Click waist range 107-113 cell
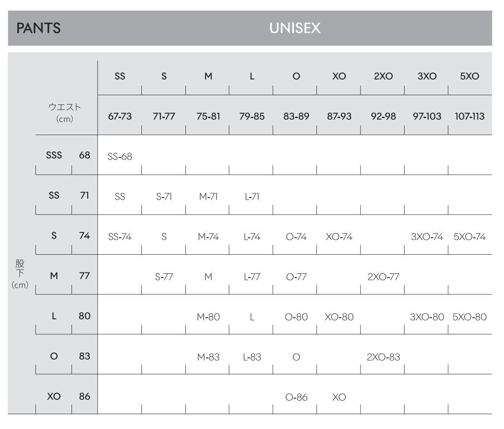This screenshot has height=429, width=504. 469,116
